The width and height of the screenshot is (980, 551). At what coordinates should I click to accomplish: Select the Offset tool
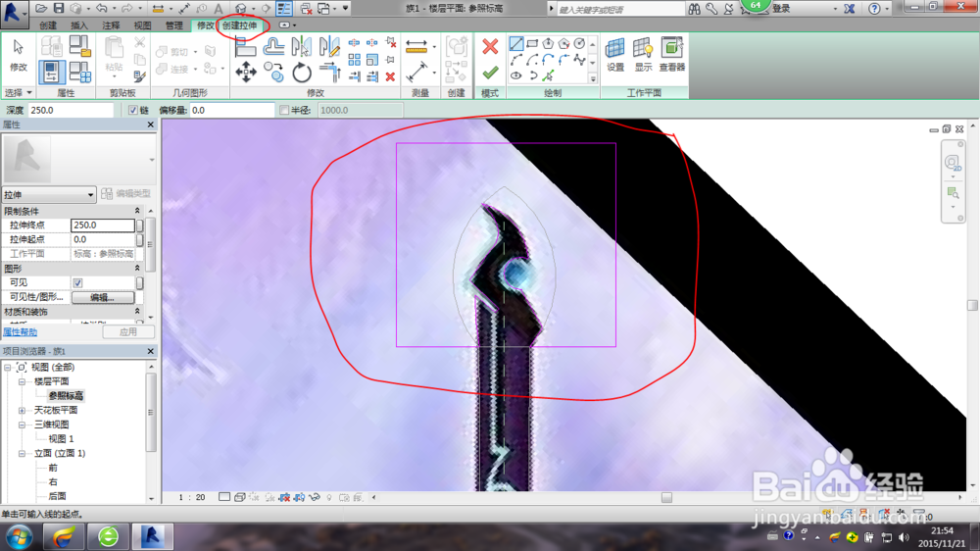click(x=273, y=46)
